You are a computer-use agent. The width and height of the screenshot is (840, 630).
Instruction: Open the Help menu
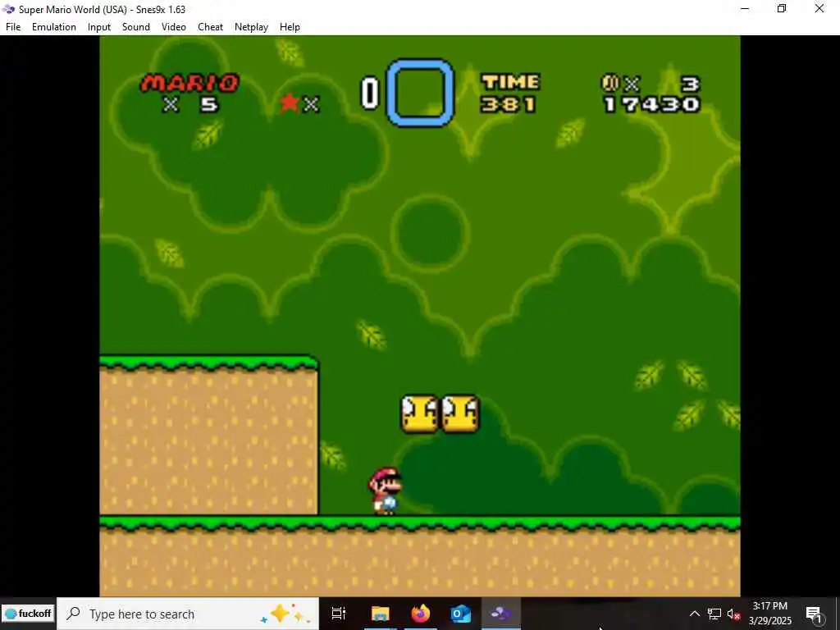pos(290,27)
